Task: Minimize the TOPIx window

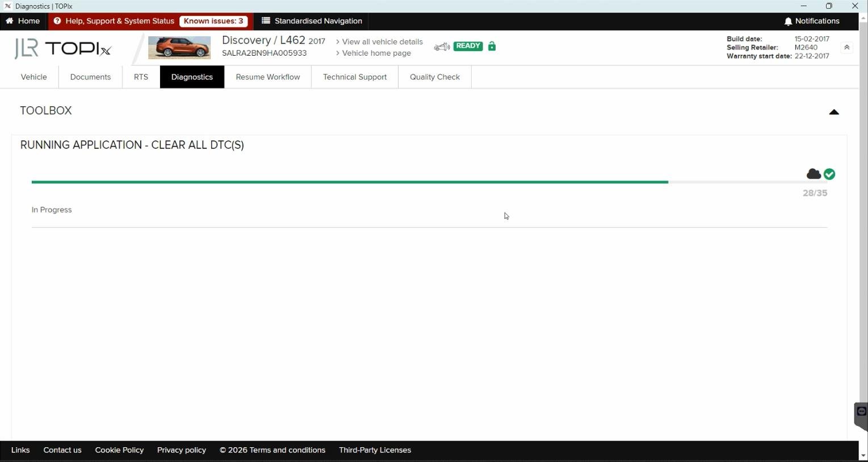Action: pyautogui.click(x=804, y=6)
